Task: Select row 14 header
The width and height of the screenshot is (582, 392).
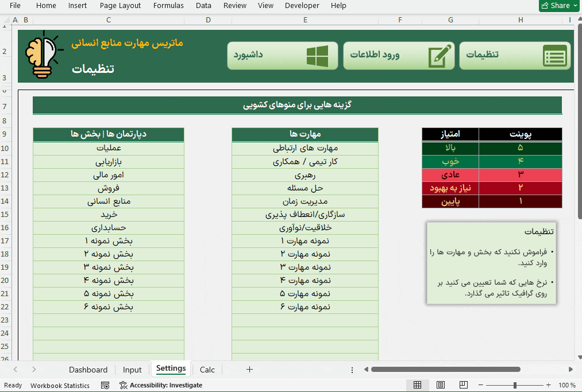Action: point(5,201)
